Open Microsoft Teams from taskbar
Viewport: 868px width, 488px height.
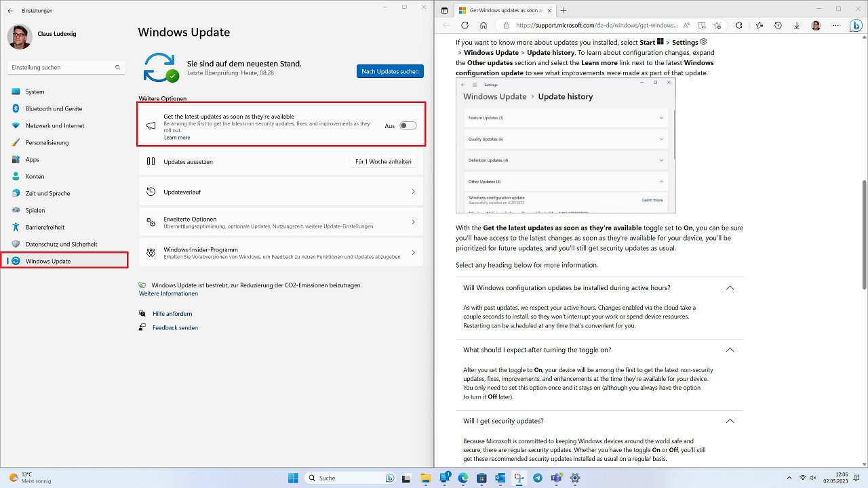[556, 478]
